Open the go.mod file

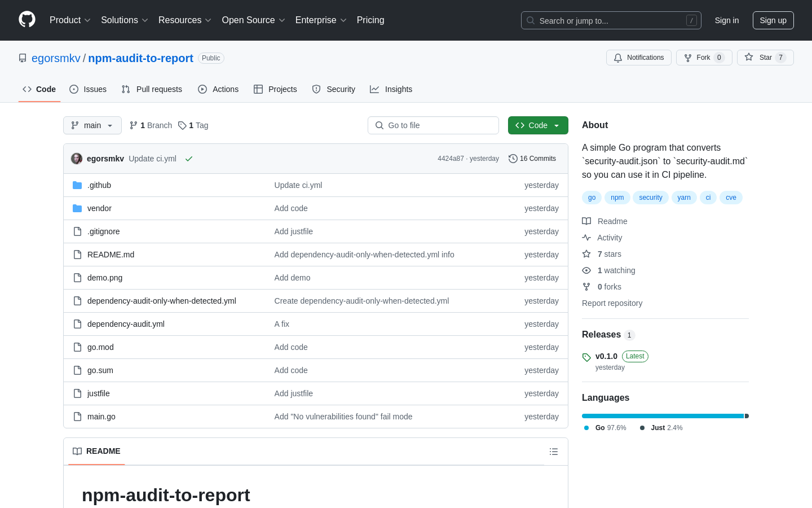tap(100, 347)
